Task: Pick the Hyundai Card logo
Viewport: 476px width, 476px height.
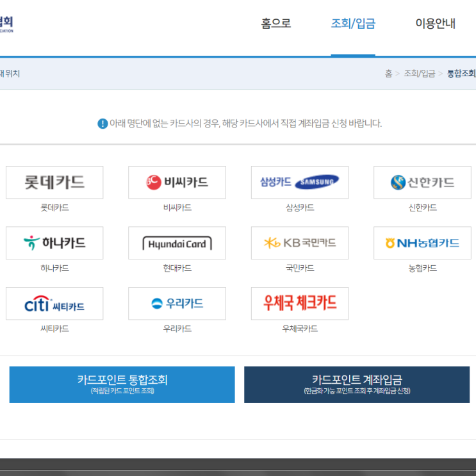Action: 177,243
